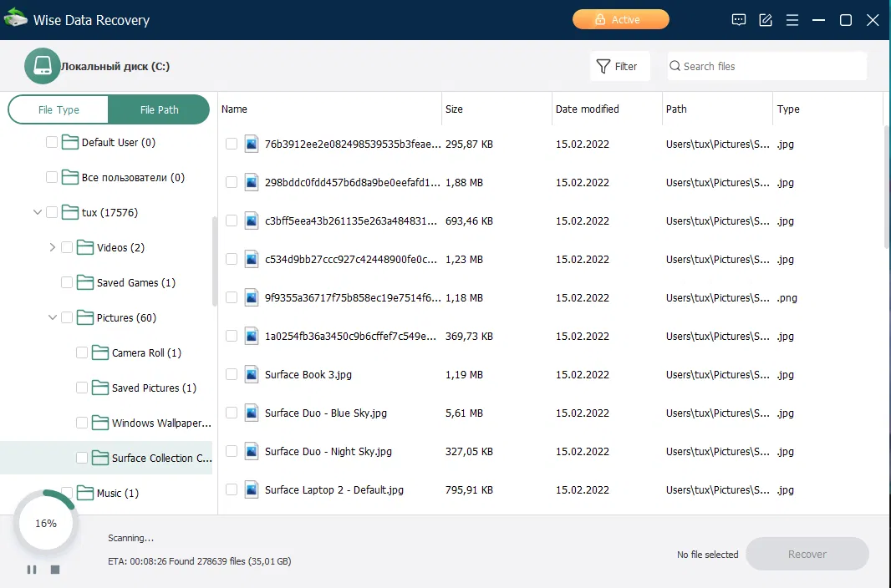Click the Surface Collection folder icon
Image resolution: width=891 pixels, height=588 pixels.
pyautogui.click(x=100, y=458)
